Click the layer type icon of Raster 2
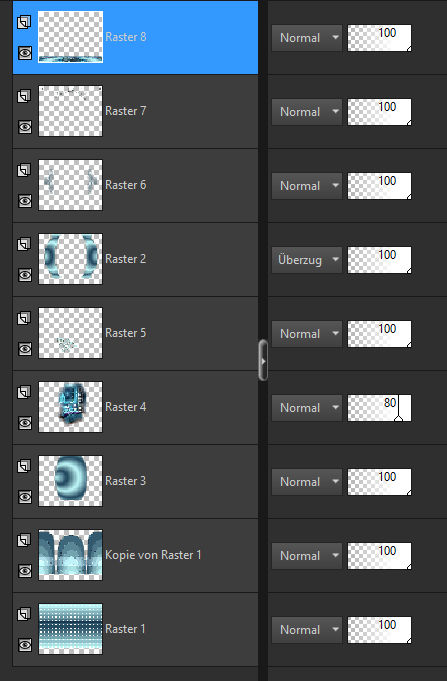 pos(24,244)
